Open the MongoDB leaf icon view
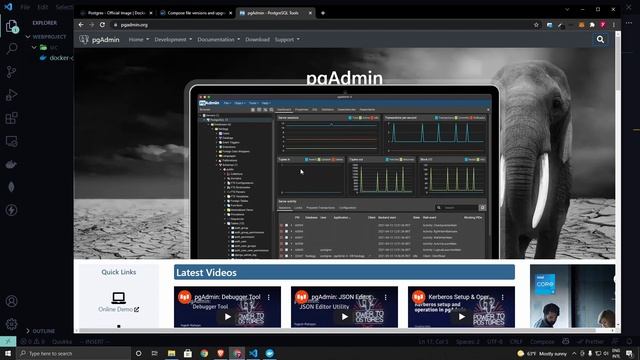This screenshot has width=640, height=360. click(11, 187)
